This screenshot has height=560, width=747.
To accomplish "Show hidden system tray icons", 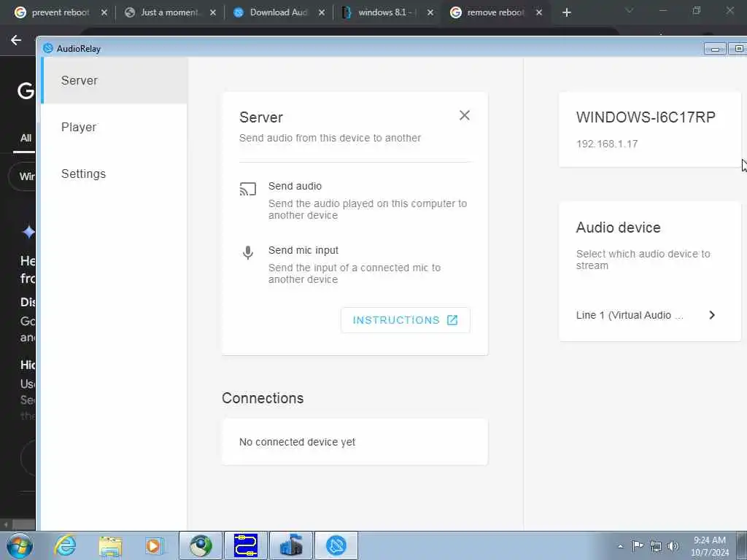I will pos(620,546).
